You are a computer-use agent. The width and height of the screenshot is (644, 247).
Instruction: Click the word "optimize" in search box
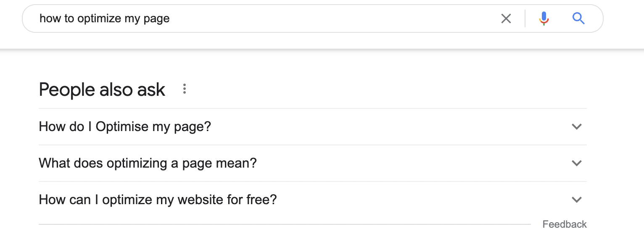point(99,19)
